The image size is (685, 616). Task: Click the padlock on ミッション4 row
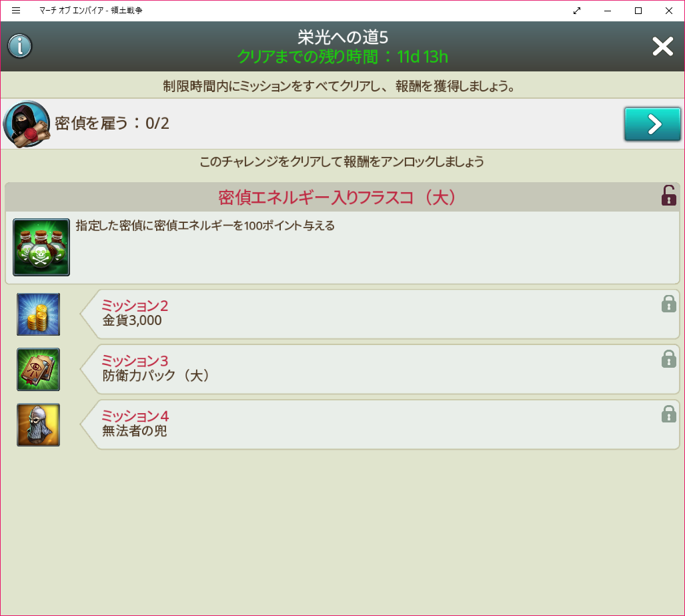(668, 414)
